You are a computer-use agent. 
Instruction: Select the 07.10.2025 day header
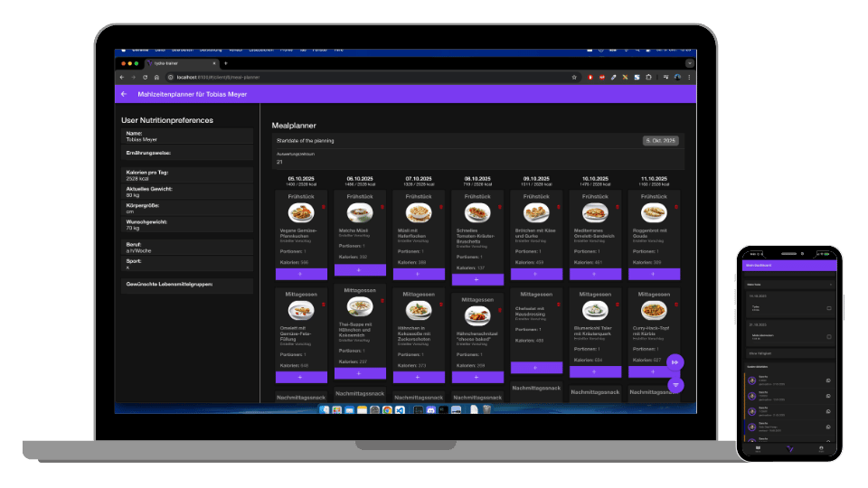click(419, 181)
